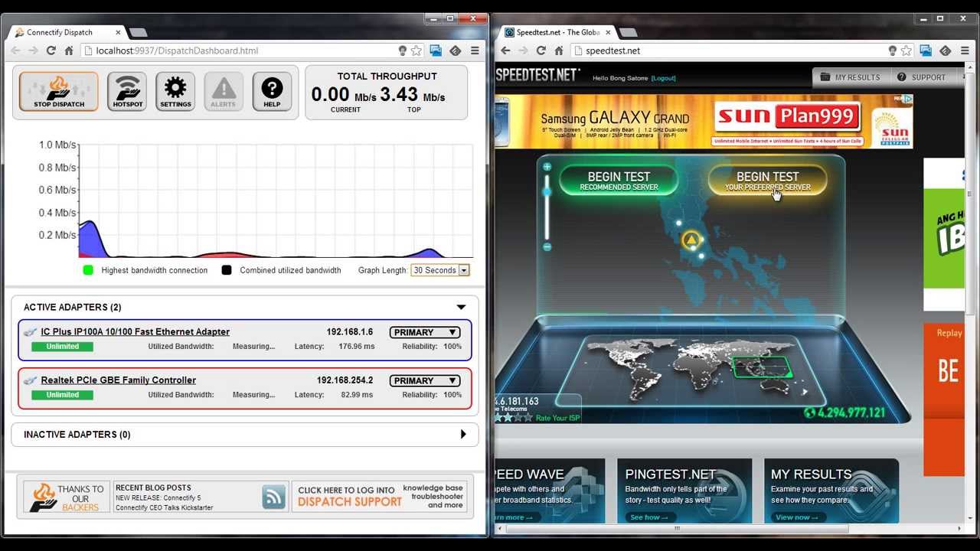Click the black Combined utilized bandwidth swatch
Image resolution: width=980 pixels, height=551 pixels.
point(227,270)
